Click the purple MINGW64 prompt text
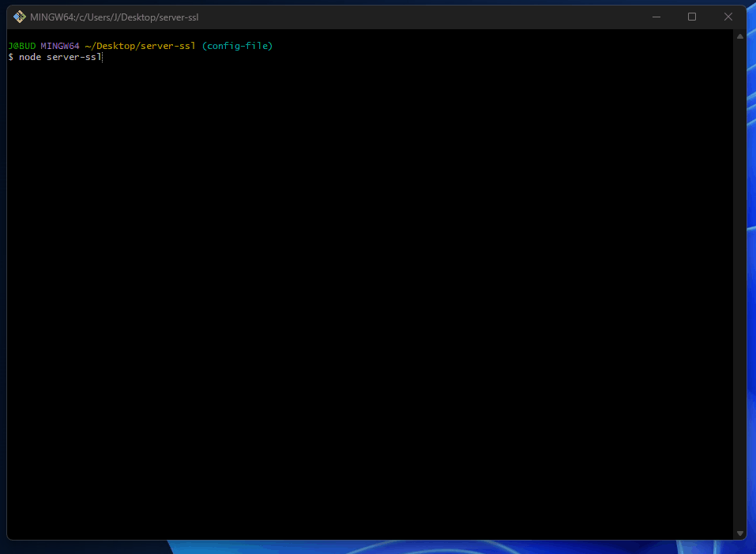The width and height of the screenshot is (756, 554). pyautogui.click(x=60, y=46)
